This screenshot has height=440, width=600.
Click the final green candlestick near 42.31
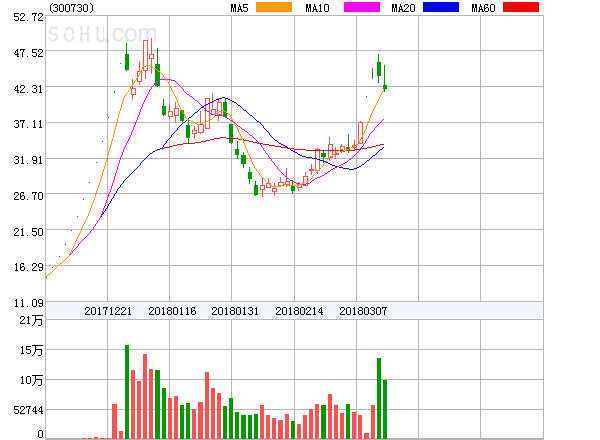click(x=385, y=78)
